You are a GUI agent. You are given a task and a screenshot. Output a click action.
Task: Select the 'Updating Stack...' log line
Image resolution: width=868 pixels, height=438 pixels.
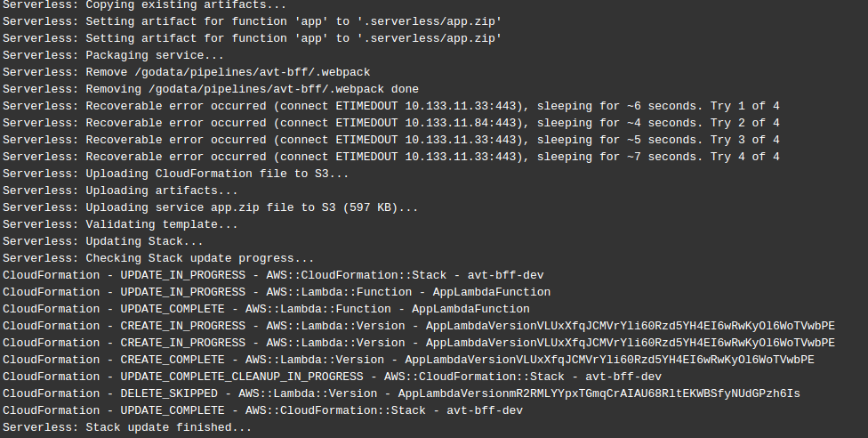coord(103,242)
